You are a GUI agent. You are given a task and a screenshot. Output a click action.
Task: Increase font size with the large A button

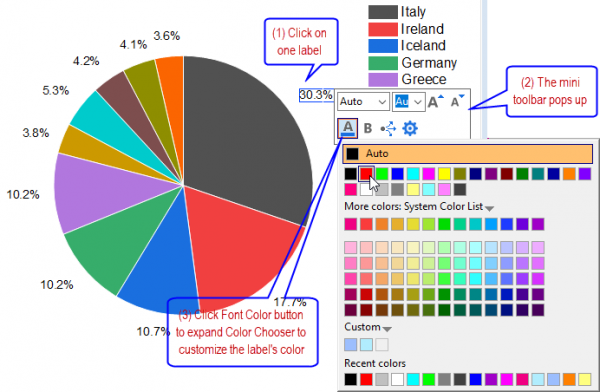pyautogui.click(x=435, y=101)
